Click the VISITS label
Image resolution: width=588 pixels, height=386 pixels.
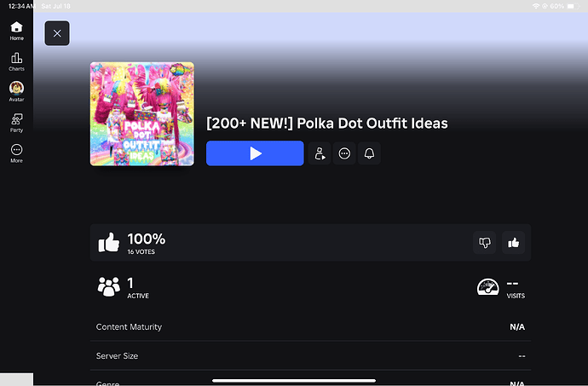(516, 296)
